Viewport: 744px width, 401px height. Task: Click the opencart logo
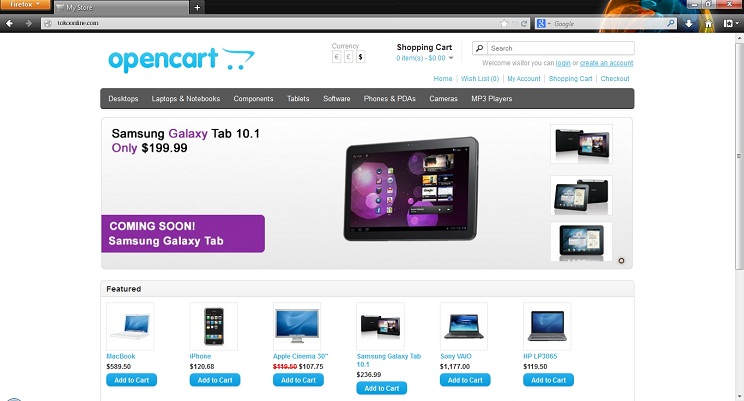pos(181,59)
